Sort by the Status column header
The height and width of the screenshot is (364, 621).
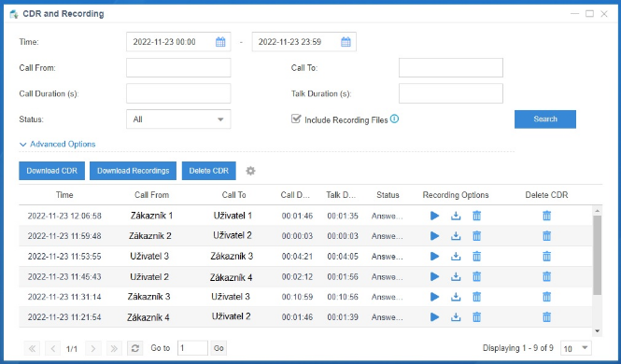click(x=388, y=195)
